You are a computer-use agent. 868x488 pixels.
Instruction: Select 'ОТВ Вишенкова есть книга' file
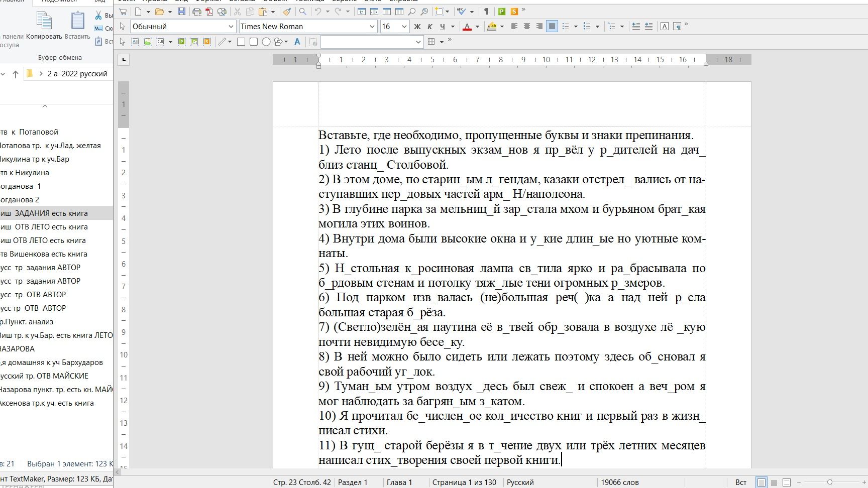[x=44, y=254]
